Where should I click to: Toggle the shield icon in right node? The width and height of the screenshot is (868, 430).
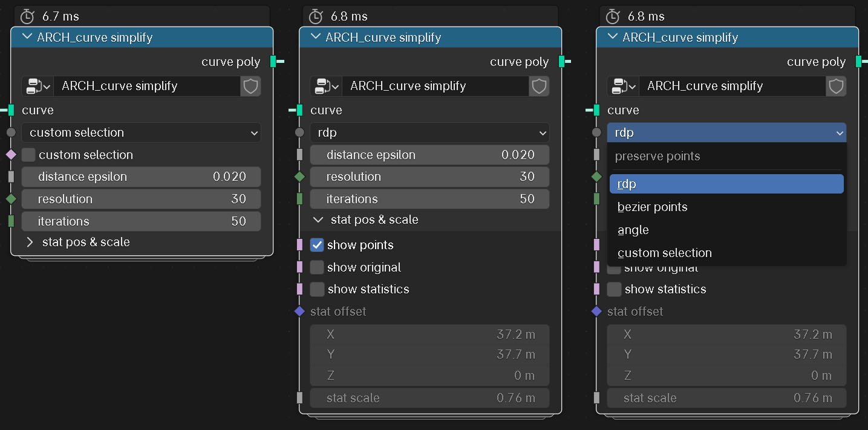836,86
